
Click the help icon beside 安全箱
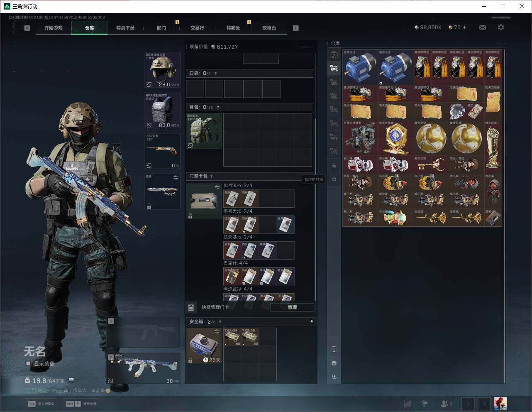[x=220, y=321]
